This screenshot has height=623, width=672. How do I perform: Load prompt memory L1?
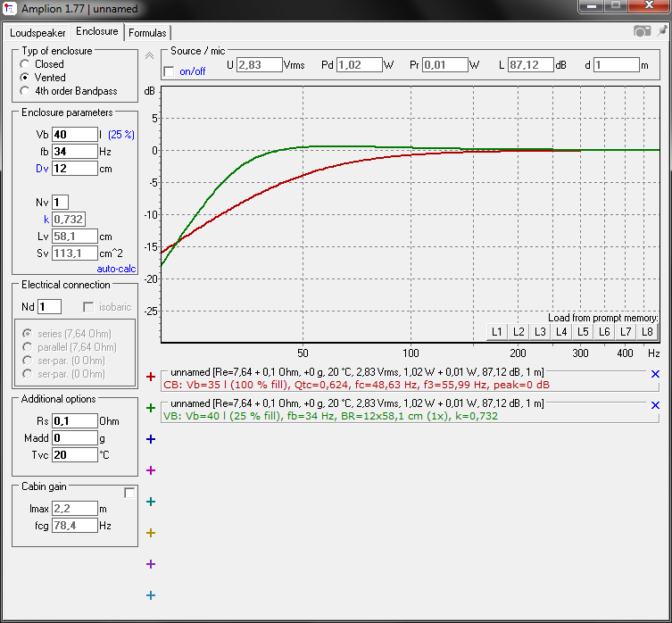point(497,332)
